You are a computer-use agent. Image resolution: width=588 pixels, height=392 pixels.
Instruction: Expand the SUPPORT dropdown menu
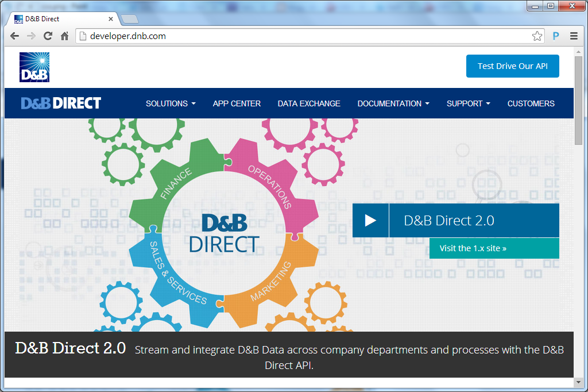coord(469,103)
